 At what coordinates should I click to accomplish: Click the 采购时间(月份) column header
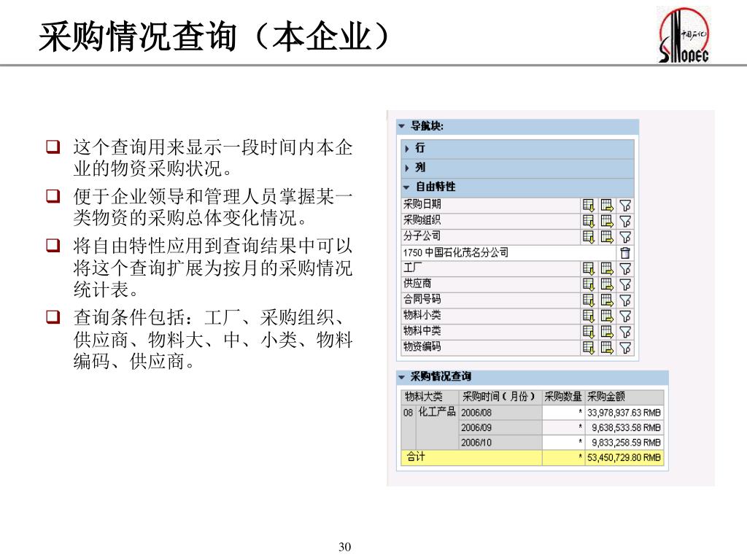[499, 397]
